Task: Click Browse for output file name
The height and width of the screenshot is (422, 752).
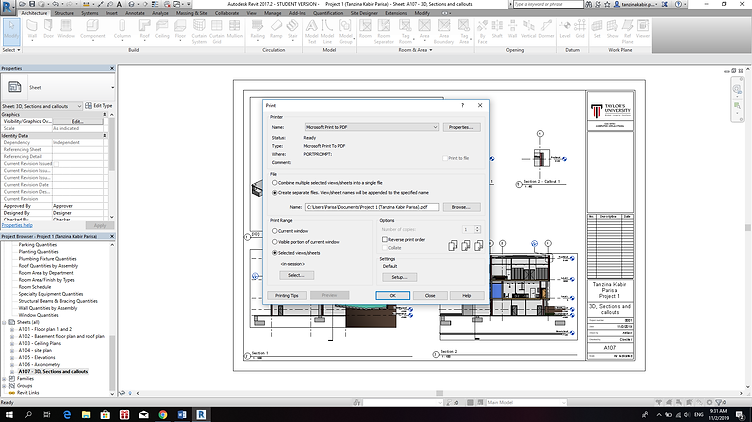Action: tap(461, 207)
